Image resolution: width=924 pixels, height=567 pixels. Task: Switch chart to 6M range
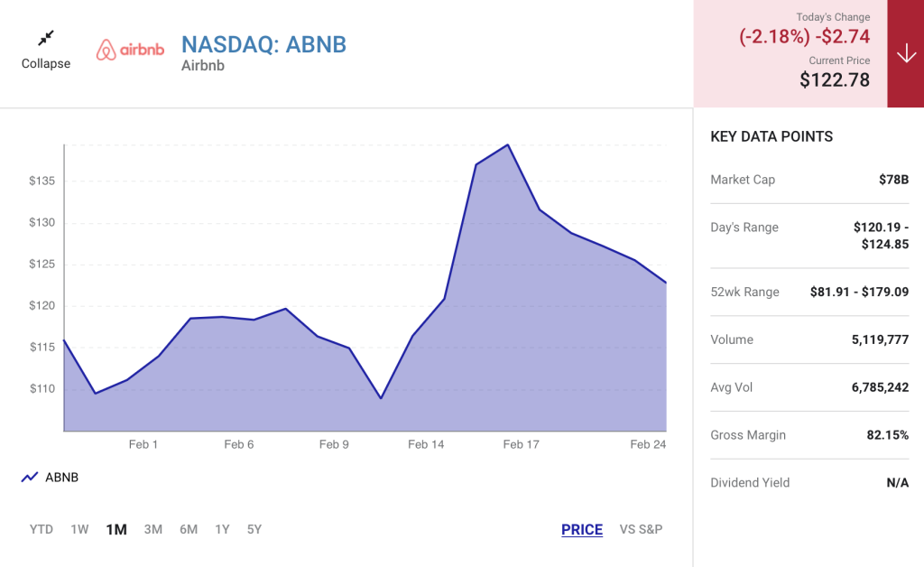189,529
